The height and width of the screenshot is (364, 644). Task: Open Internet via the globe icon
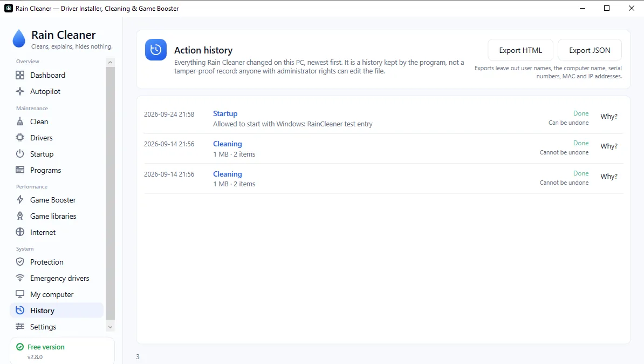pyautogui.click(x=20, y=232)
